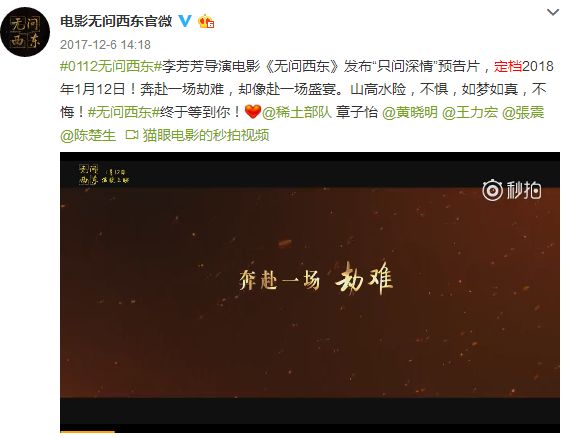
Task: Open the second #无问西东# hashtag
Action: click(124, 112)
